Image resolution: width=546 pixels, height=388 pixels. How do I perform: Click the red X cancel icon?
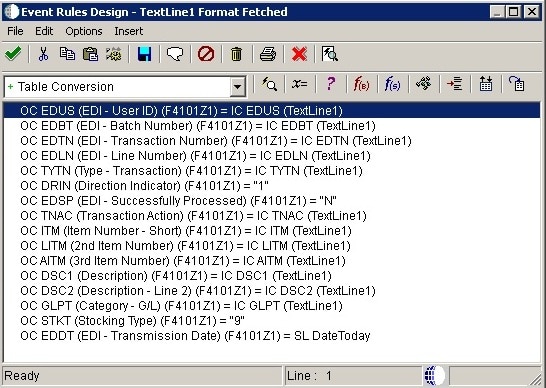(299, 54)
